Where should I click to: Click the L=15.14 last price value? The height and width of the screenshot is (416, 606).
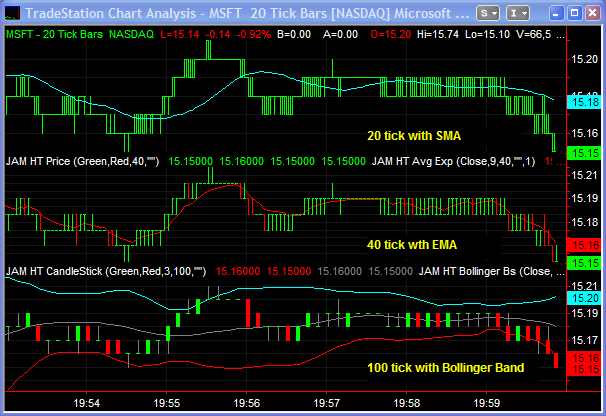click(180, 34)
